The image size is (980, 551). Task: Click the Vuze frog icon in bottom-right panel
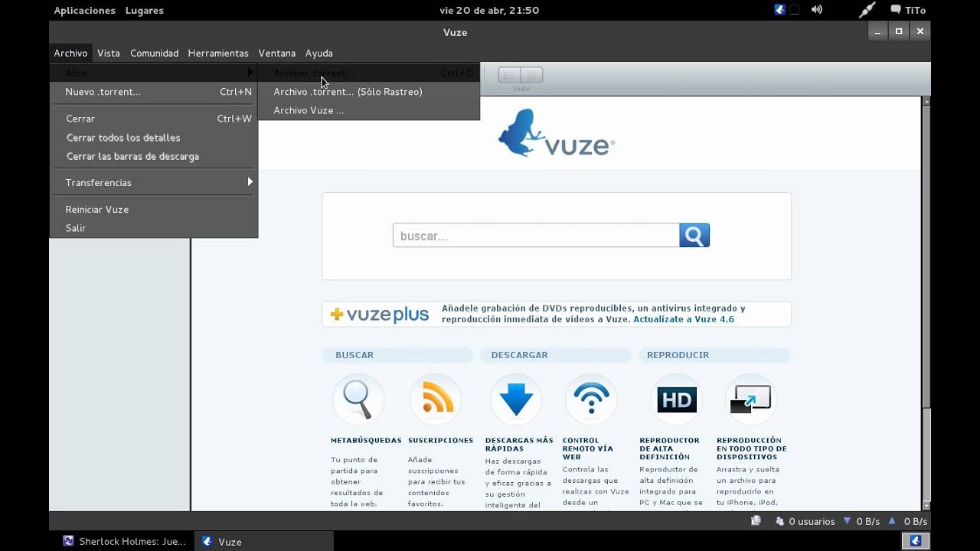tap(915, 541)
